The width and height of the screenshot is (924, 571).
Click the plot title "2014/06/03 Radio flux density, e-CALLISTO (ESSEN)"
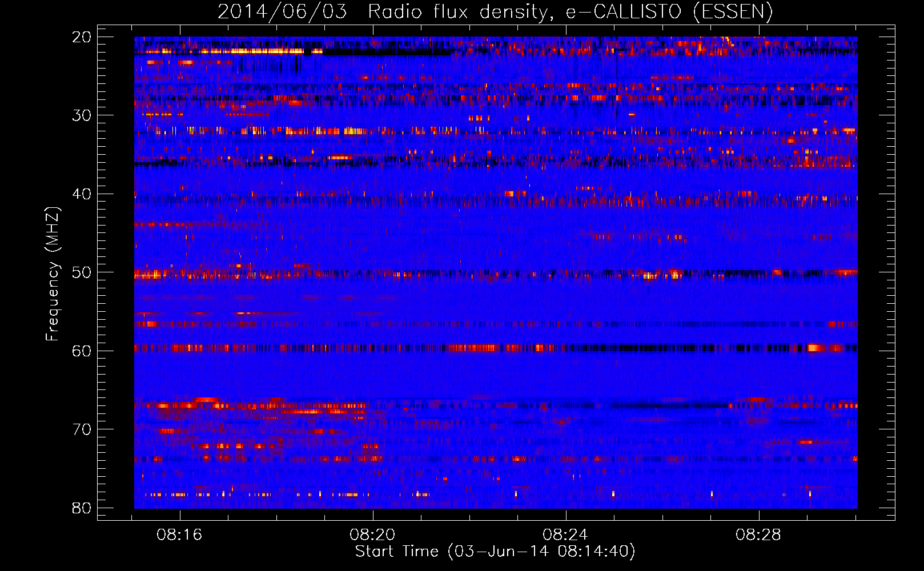(495, 12)
